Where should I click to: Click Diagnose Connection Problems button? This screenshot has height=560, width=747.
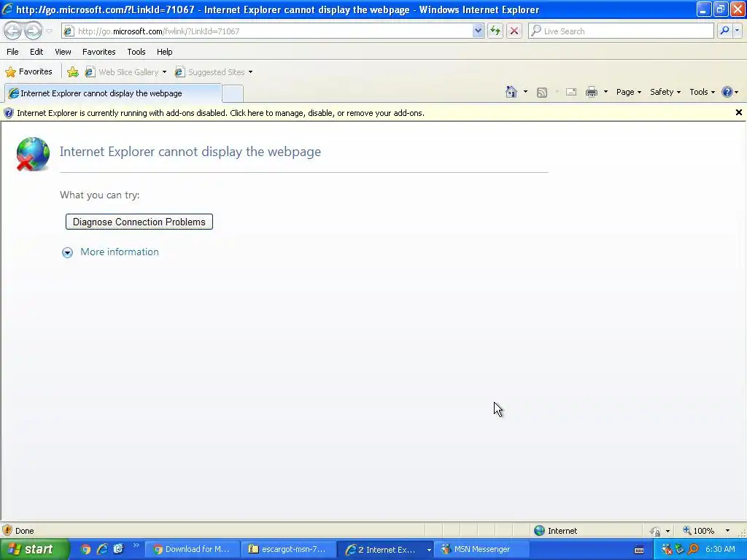(139, 222)
